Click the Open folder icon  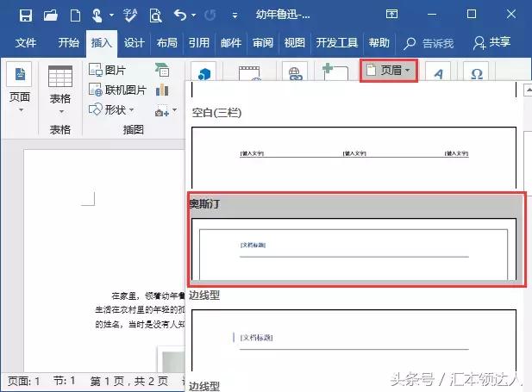50,16
